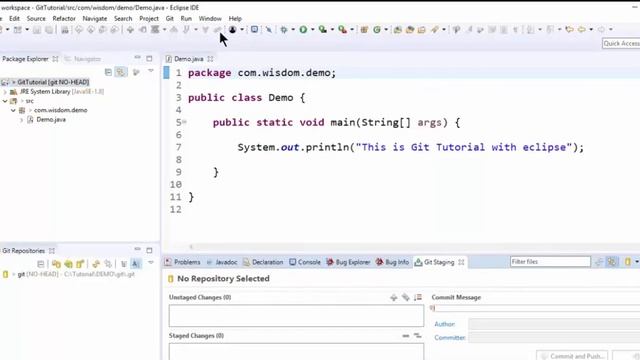Expand the git repository node
Image resolution: width=640 pixels, height=360 pixels.
tap(13, 274)
